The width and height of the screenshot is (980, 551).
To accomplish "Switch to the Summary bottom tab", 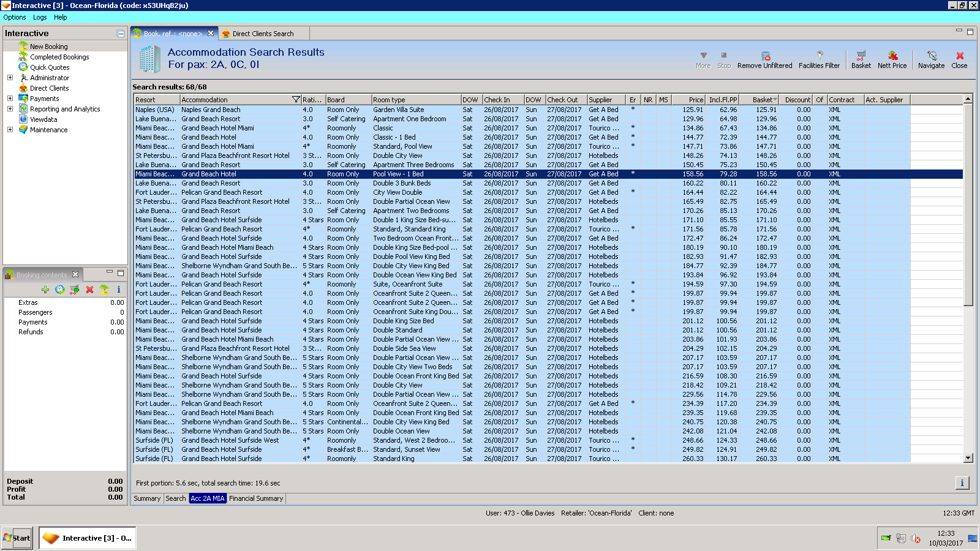I will coord(147,498).
